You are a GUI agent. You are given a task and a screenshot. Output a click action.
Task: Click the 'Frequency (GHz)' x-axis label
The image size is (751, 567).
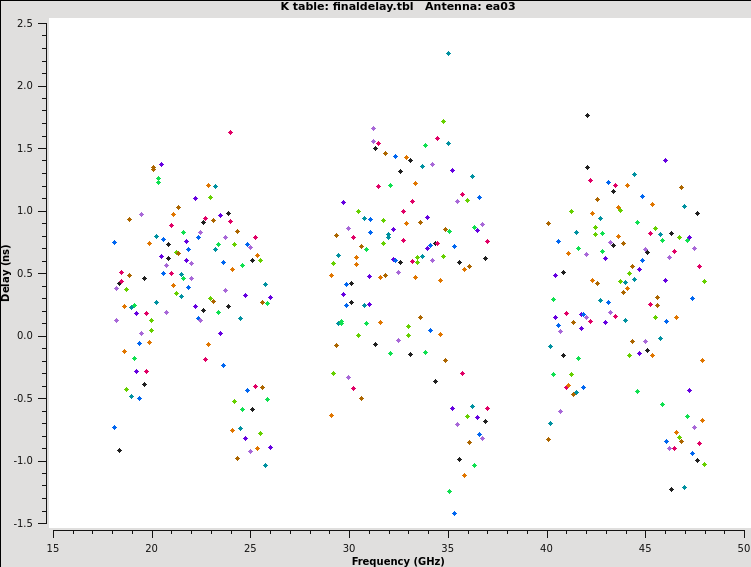tap(398, 561)
